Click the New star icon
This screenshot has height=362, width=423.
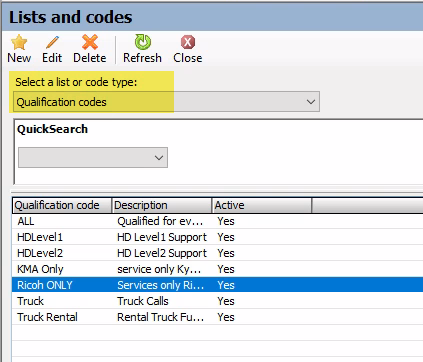click(19, 43)
